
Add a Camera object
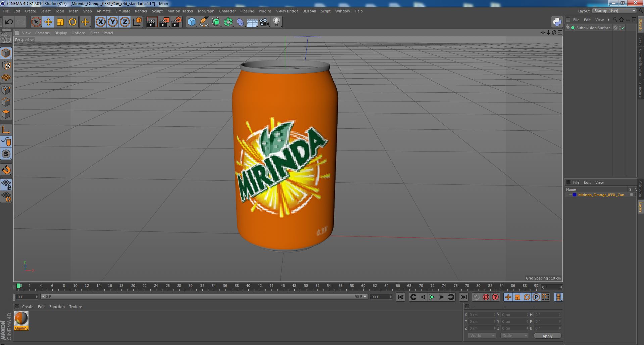[x=264, y=22]
